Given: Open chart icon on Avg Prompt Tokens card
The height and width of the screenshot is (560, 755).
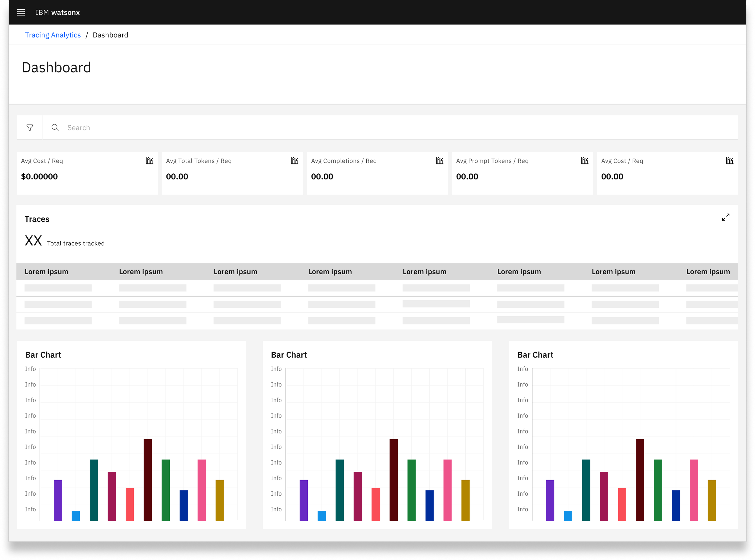Looking at the screenshot, I should coord(585,161).
